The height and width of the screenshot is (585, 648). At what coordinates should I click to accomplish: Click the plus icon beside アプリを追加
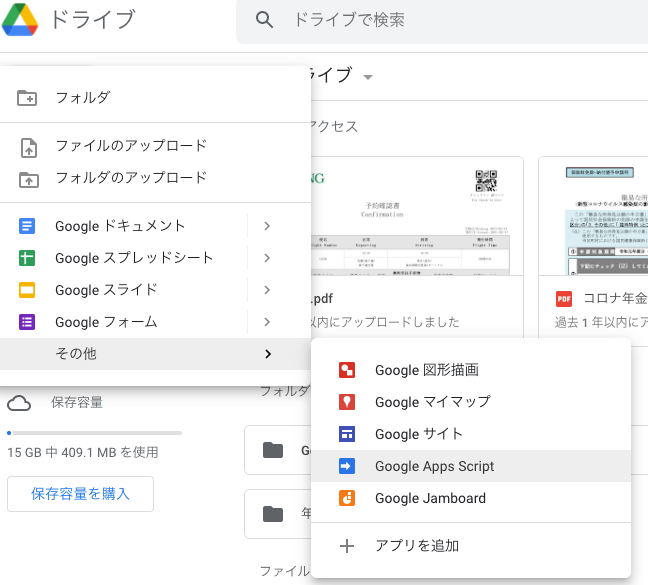tap(347, 546)
